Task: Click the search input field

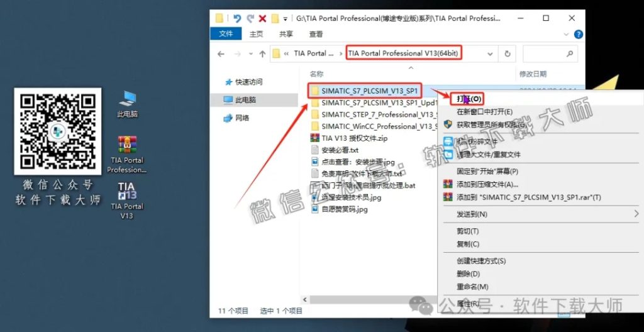Action: click(x=550, y=54)
